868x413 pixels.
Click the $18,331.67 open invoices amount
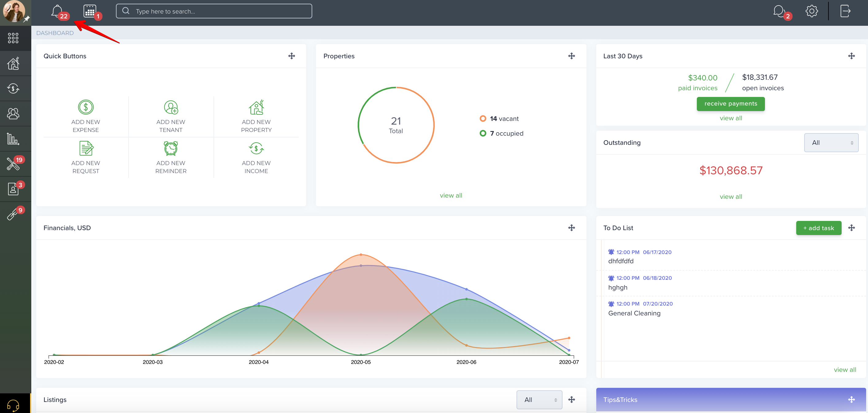759,77
